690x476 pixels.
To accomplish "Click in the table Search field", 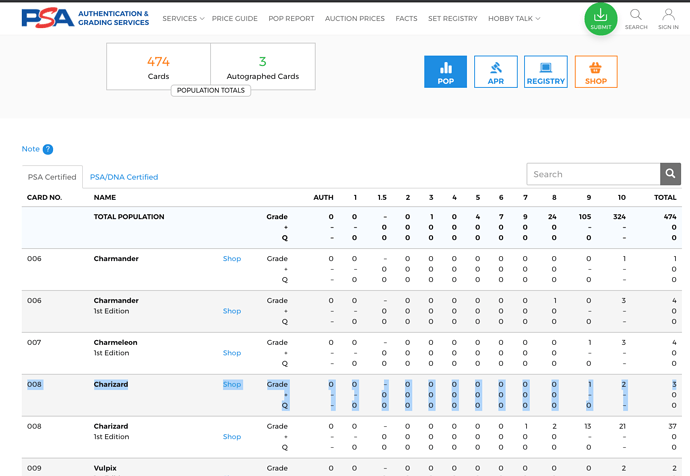I will point(593,174).
